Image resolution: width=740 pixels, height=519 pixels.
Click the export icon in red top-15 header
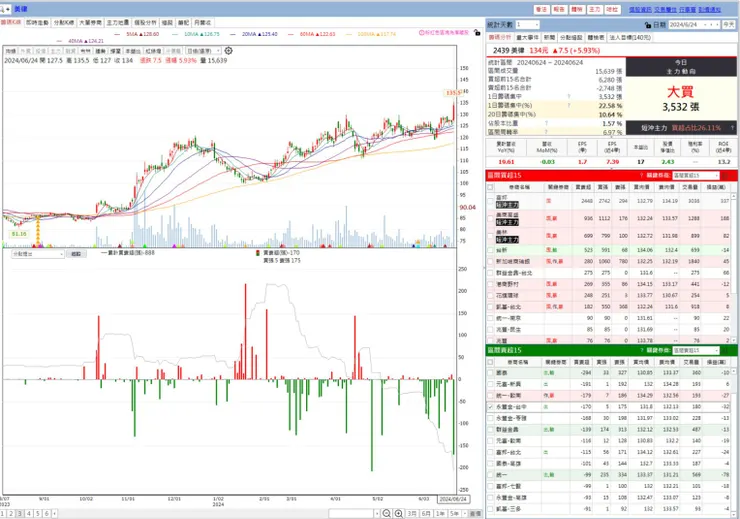tap(726, 176)
